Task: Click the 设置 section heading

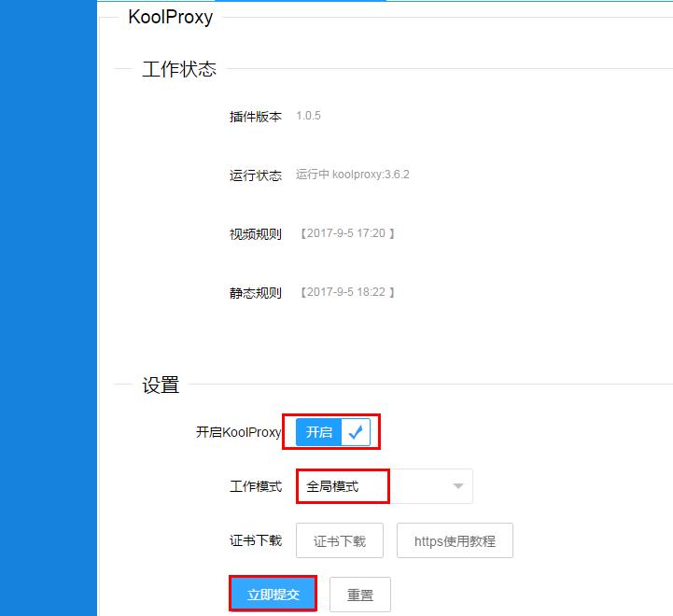Action: click(161, 385)
